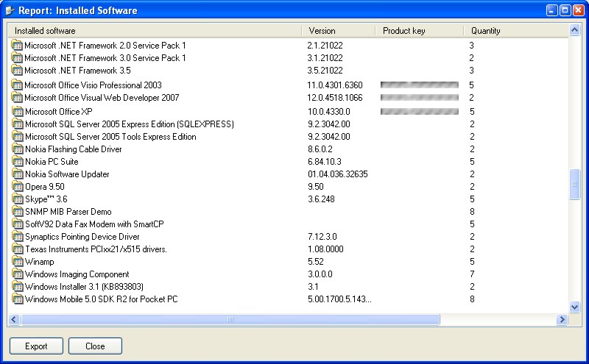Click the Microsoft Office Visio Professional 2003 icon
589x364 pixels.
[x=17, y=85]
